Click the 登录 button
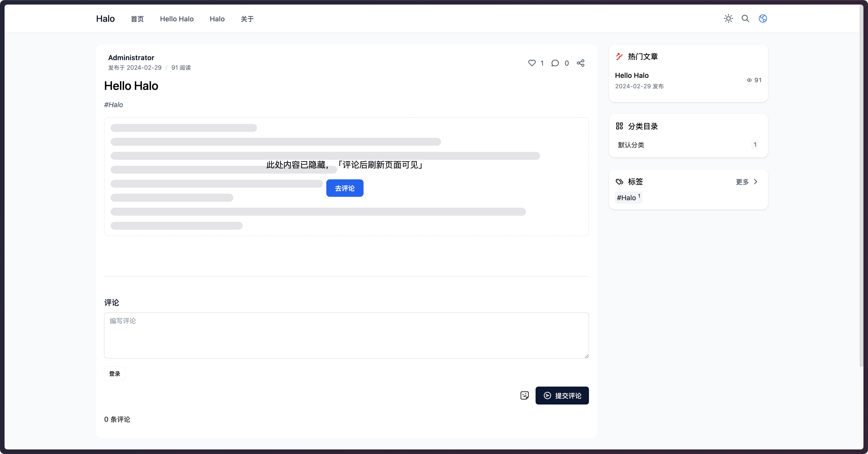Image resolution: width=868 pixels, height=454 pixels. [x=115, y=374]
